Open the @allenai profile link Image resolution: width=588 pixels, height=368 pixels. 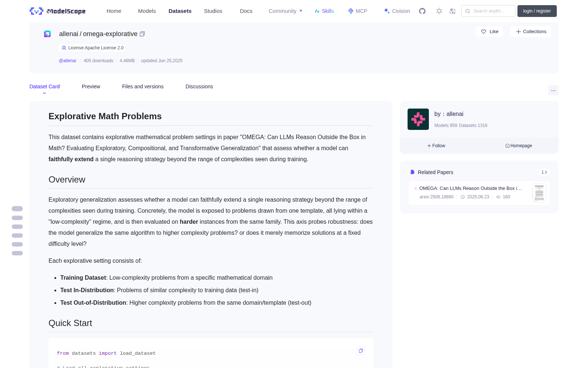click(x=67, y=61)
